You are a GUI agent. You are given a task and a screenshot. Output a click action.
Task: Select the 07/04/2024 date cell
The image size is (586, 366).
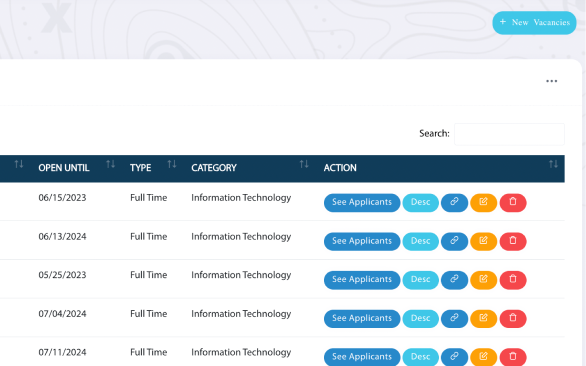[x=62, y=314]
